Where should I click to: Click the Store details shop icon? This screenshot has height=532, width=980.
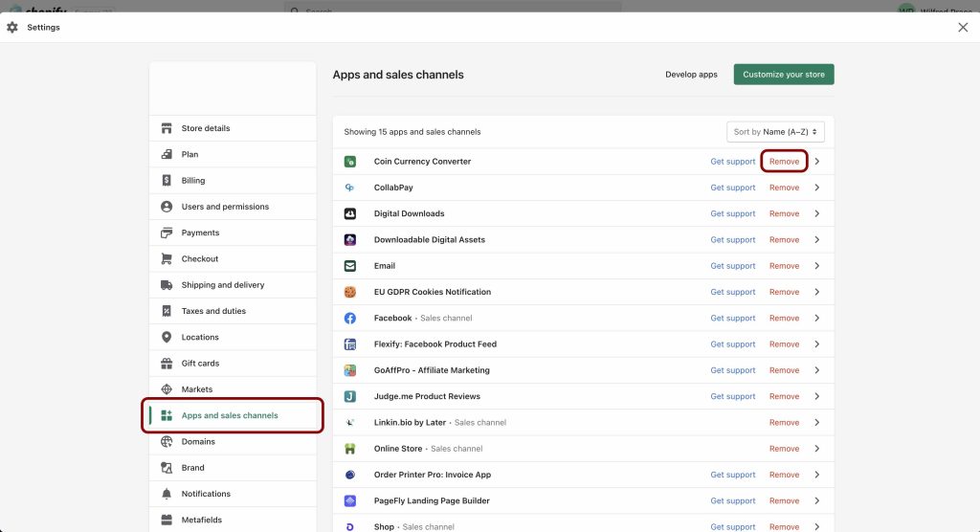167,128
